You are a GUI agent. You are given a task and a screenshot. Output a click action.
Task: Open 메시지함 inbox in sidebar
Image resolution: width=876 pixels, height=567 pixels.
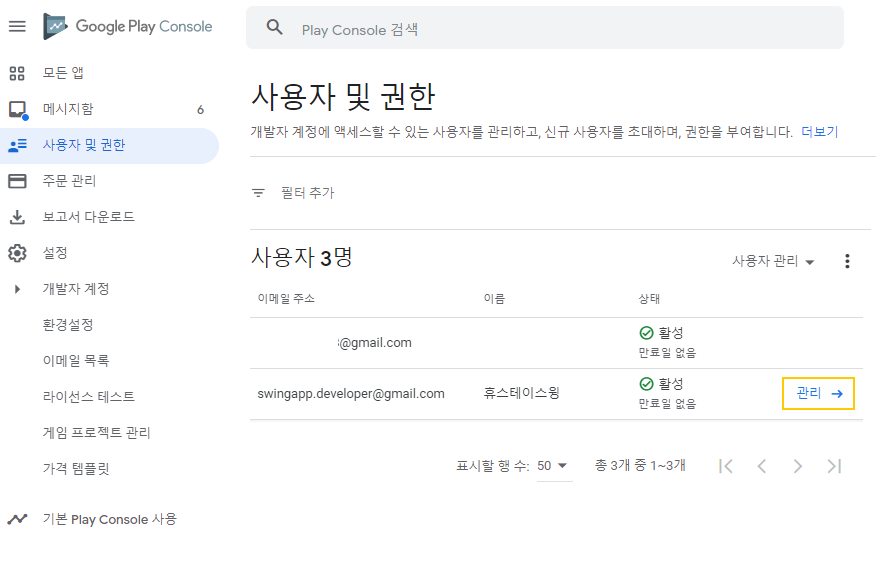pos(68,109)
